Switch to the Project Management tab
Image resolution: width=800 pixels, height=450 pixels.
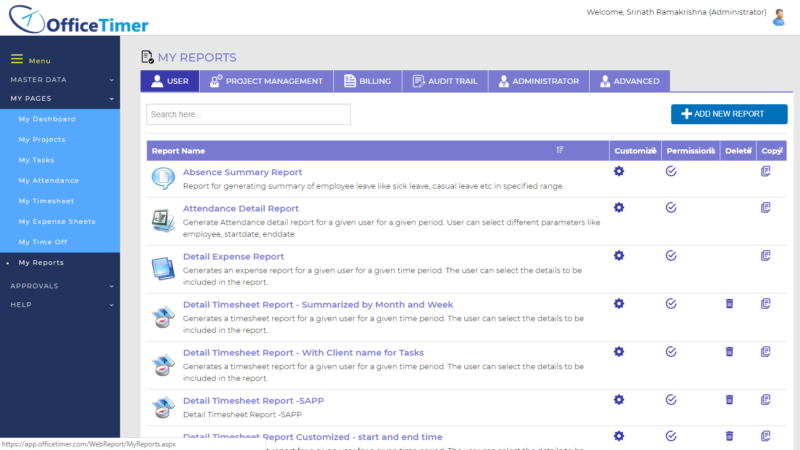[x=266, y=81]
